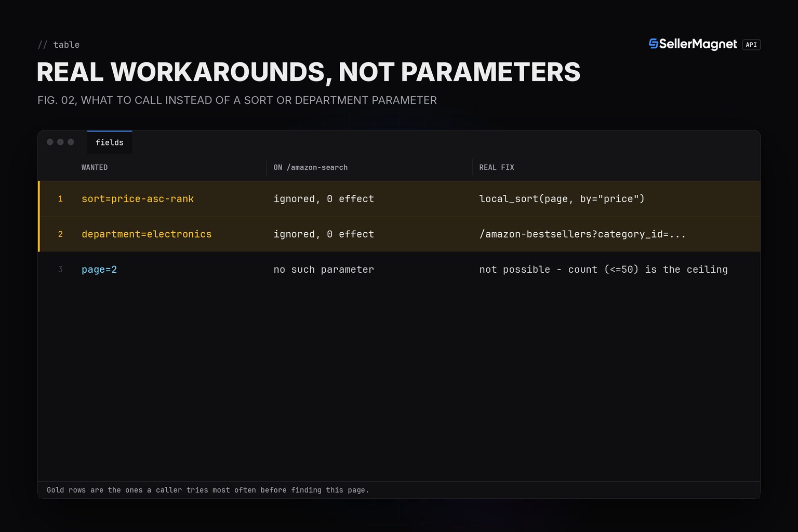Open the fields tab

pyautogui.click(x=110, y=142)
